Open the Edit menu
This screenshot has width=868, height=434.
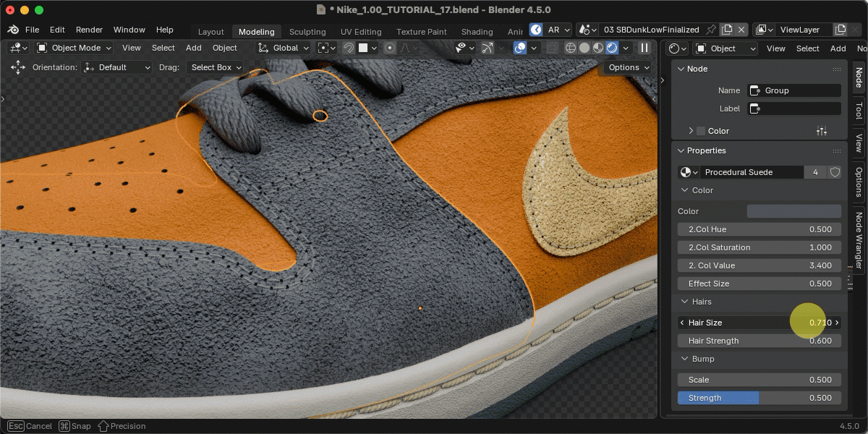[57, 30]
